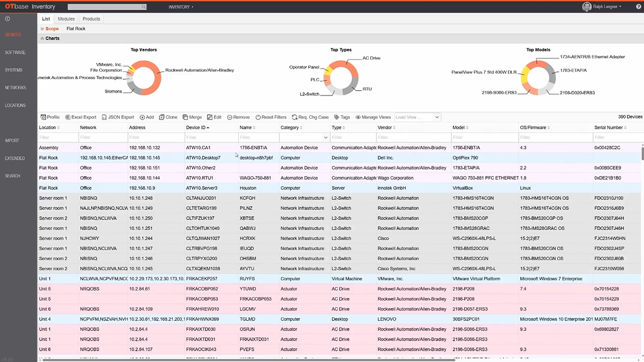
Task: Click the table's vertical scrollbar thumb
Action: coord(642,153)
